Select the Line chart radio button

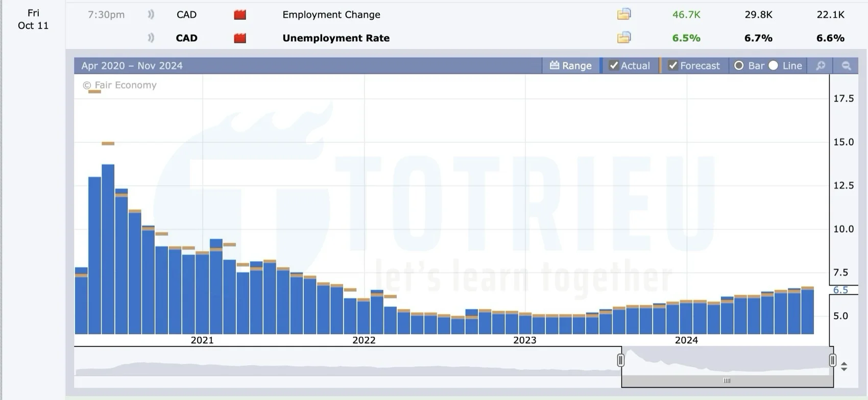pos(774,66)
